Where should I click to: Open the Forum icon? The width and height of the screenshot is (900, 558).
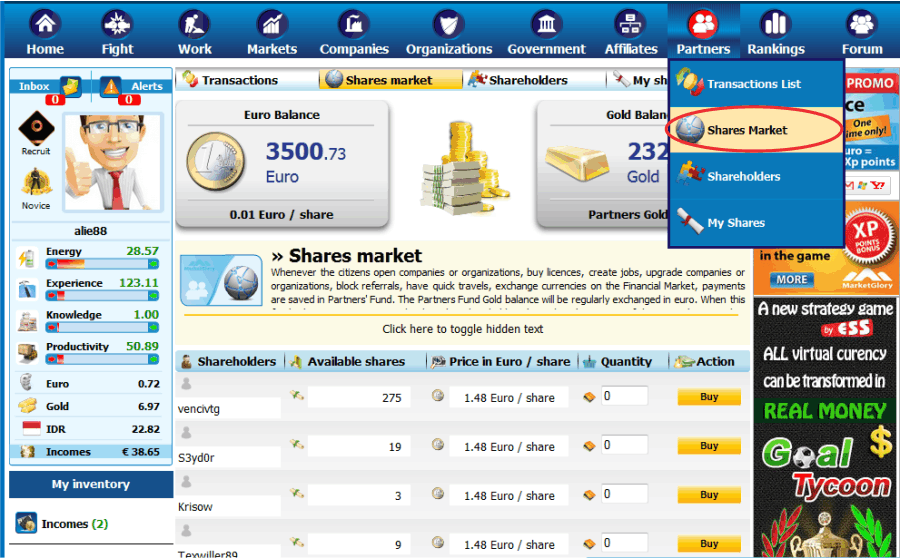(x=861, y=24)
